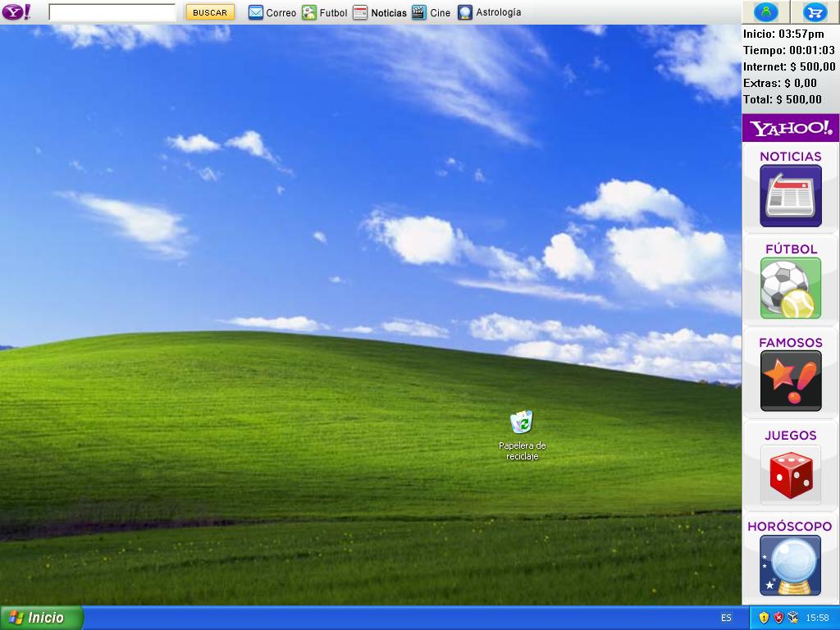Open the NOTICIAS newspaper sidebar tile
Image resolution: width=840 pixels, height=630 pixels.
pos(791,196)
